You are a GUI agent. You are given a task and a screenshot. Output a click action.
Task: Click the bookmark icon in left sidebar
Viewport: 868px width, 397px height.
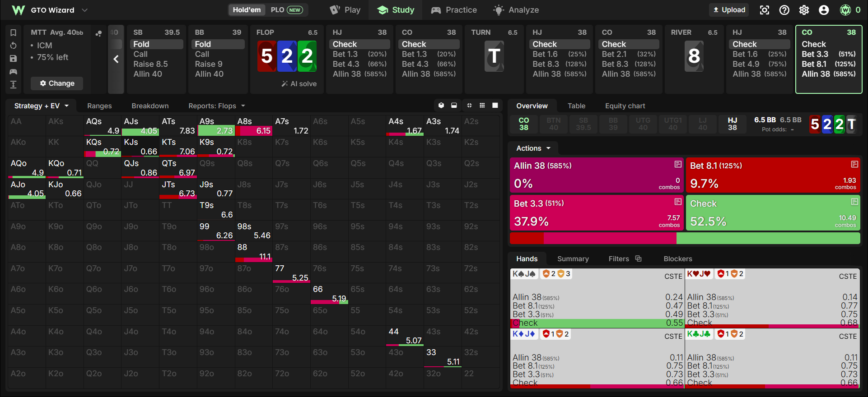pyautogui.click(x=13, y=32)
